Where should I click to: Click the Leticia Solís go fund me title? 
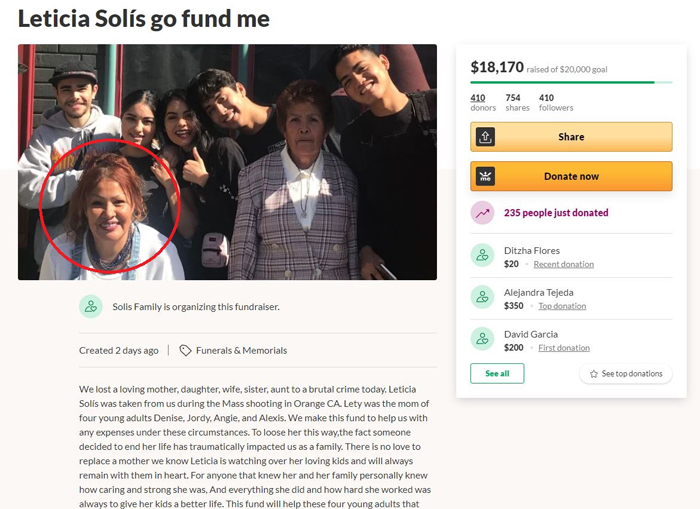point(144,18)
